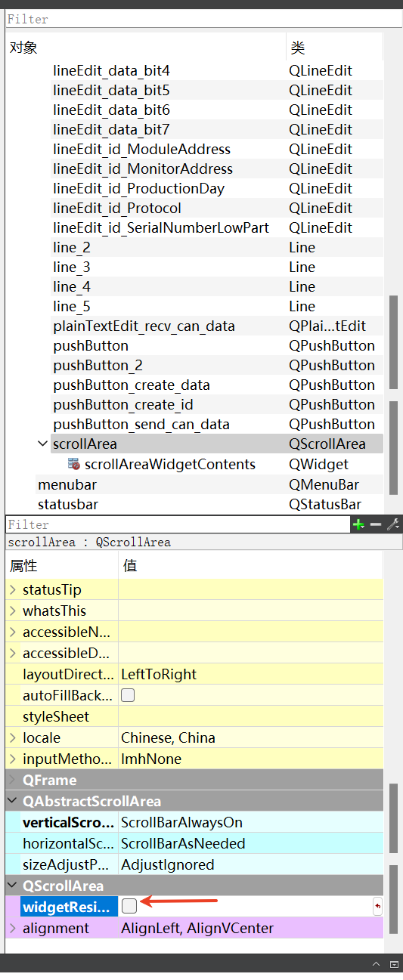The width and height of the screenshot is (403, 980).
Task: Click the ScrollBarAlwaysOn value for verticalScrollBarPolicy
Action: (x=181, y=822)
